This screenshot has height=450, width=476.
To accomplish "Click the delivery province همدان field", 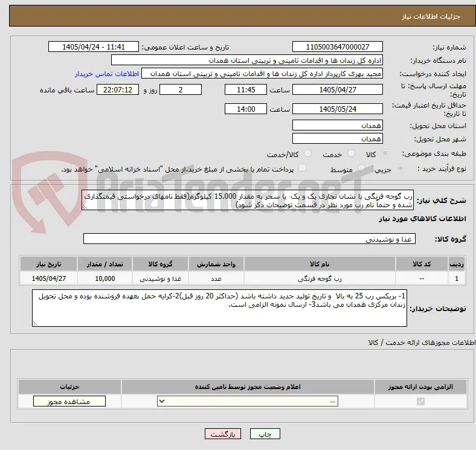I will (x=338, y=125).
